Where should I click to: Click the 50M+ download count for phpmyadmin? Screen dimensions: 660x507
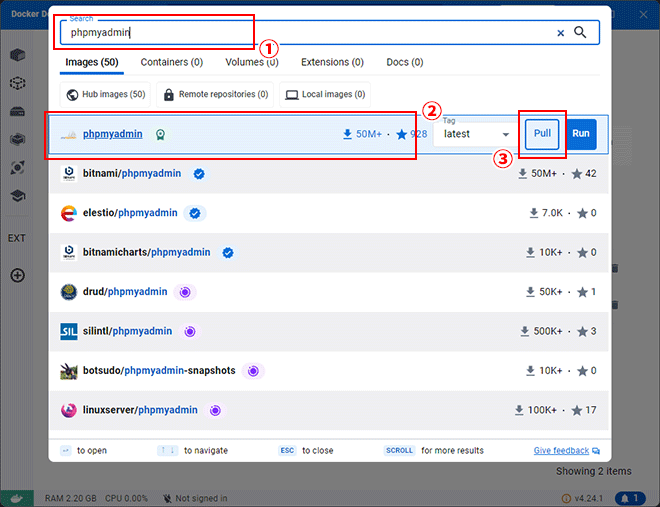coord(362,134)
